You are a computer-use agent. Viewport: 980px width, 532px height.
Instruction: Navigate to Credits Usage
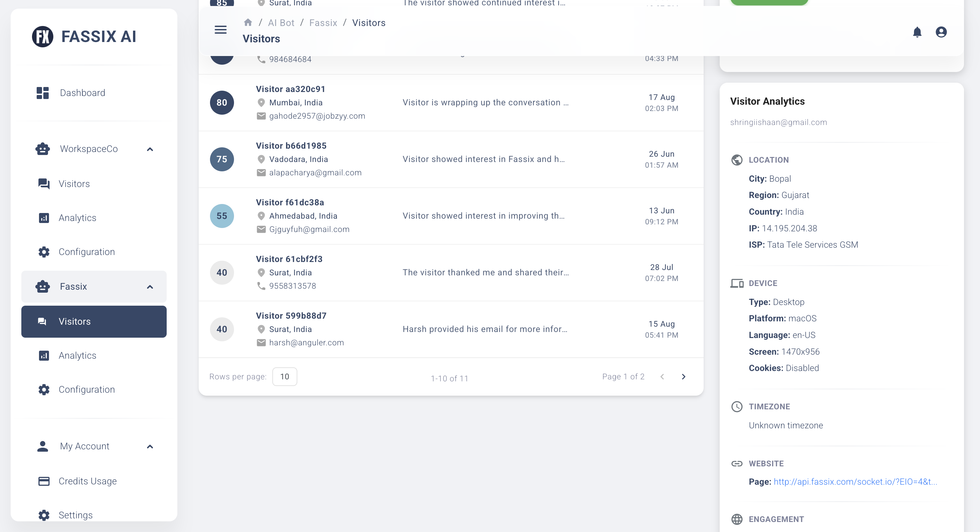88,481
